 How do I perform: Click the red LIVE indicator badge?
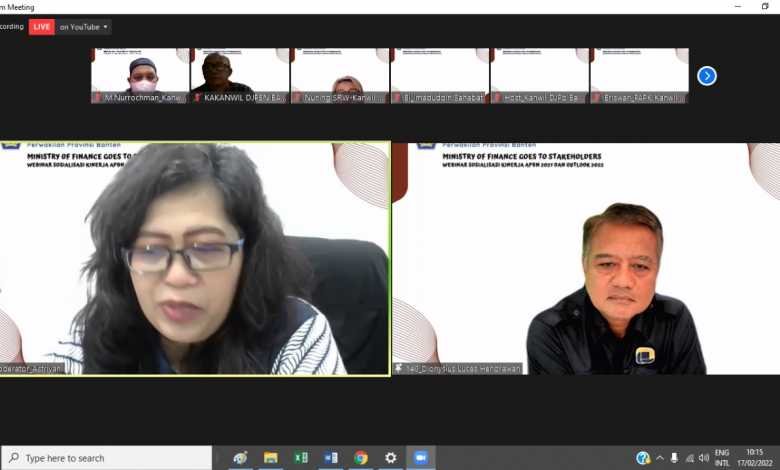tap(41, 27)
